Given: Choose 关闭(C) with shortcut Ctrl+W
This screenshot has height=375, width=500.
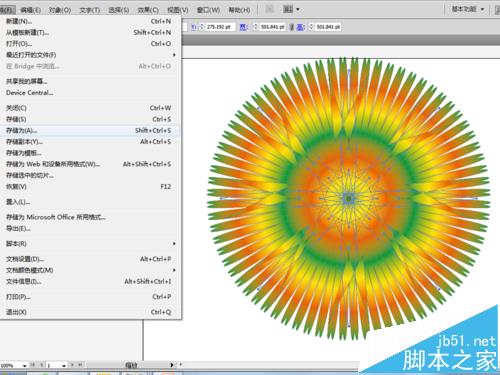Looking at the screenshot, I should tap(90, 108).
